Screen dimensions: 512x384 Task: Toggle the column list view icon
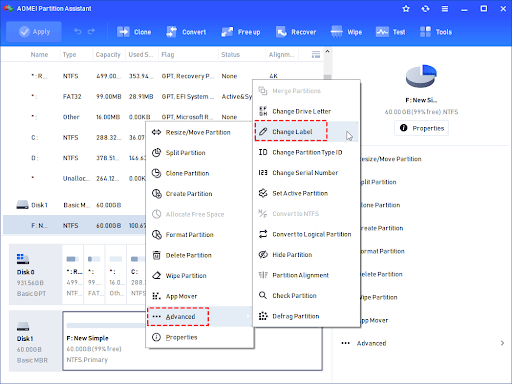click(315, 54)
